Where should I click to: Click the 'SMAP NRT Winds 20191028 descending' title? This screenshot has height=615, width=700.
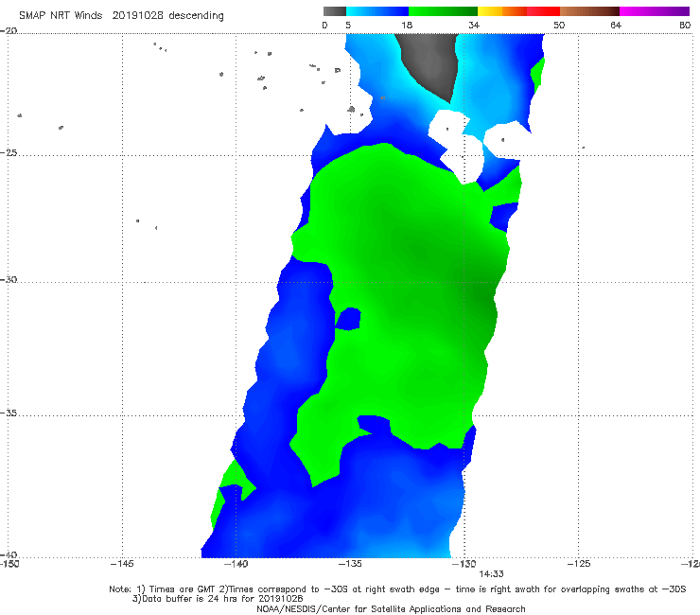click(x=121, y=16)
